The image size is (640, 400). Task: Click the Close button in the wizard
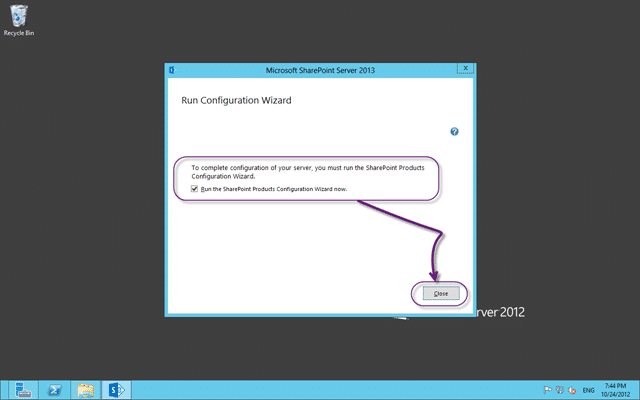tap(441, 293)
